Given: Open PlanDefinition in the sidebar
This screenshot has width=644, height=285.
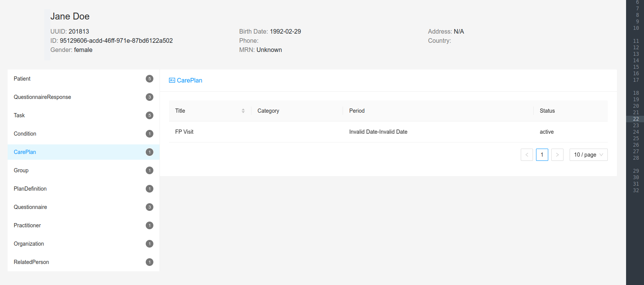Looking at the screenshot, I should click(84, 189).
